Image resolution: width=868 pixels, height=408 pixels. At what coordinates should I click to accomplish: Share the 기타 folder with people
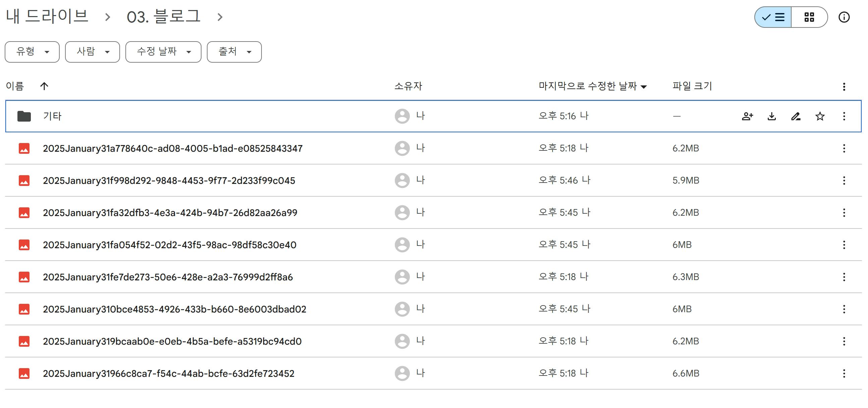(747, 116)
